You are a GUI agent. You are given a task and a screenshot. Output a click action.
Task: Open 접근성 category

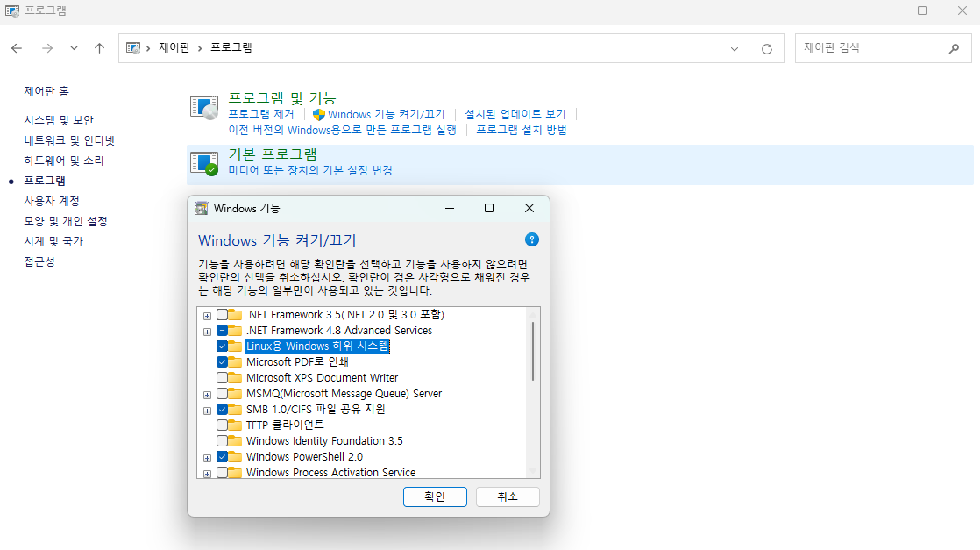click(x=39, y=261)
